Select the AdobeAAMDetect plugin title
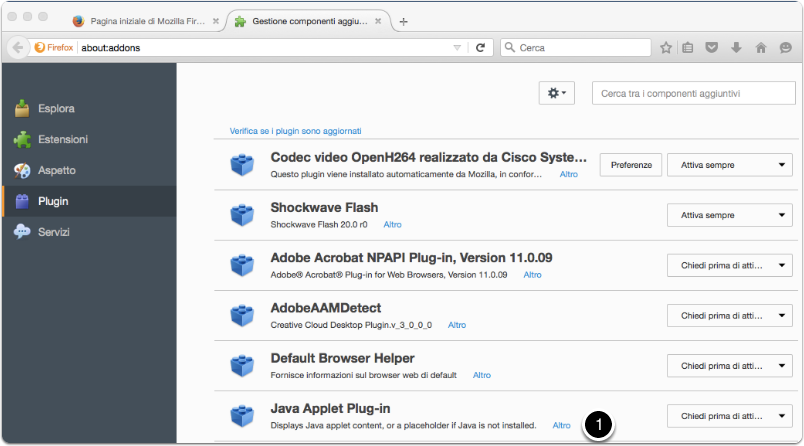This screenshot has height=446, width=804. pyautogui.click(x=326, y=308)
